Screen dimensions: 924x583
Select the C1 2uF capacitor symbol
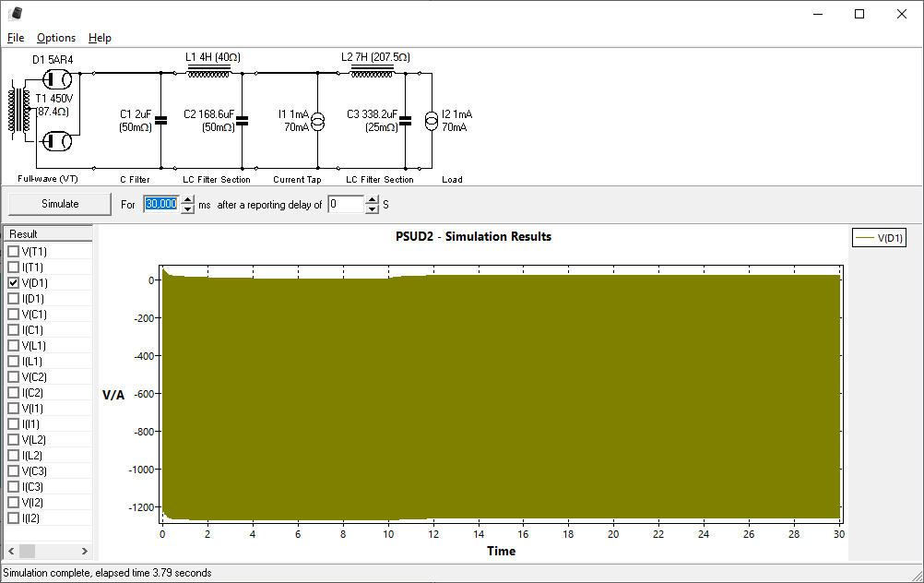click(x=160, y=120)
